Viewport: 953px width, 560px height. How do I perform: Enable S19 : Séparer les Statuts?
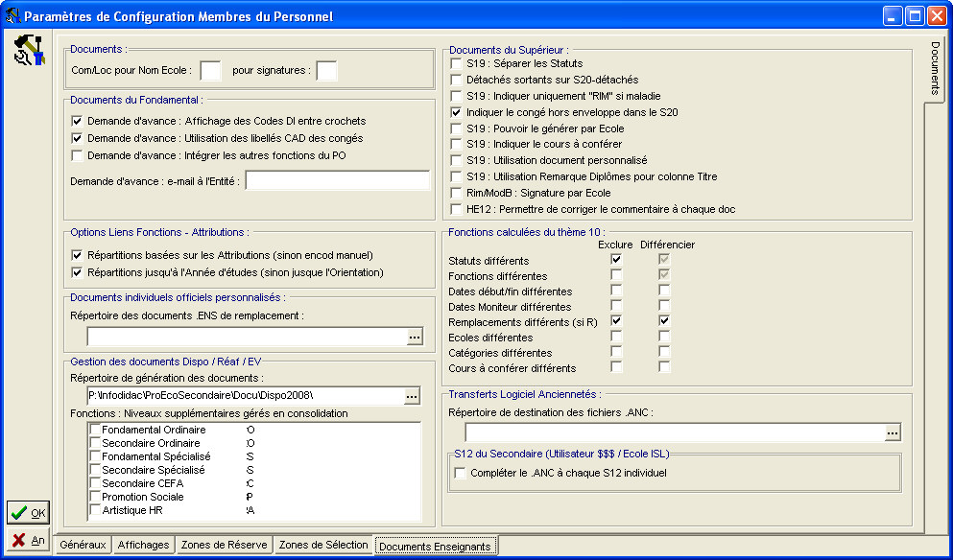456,63
